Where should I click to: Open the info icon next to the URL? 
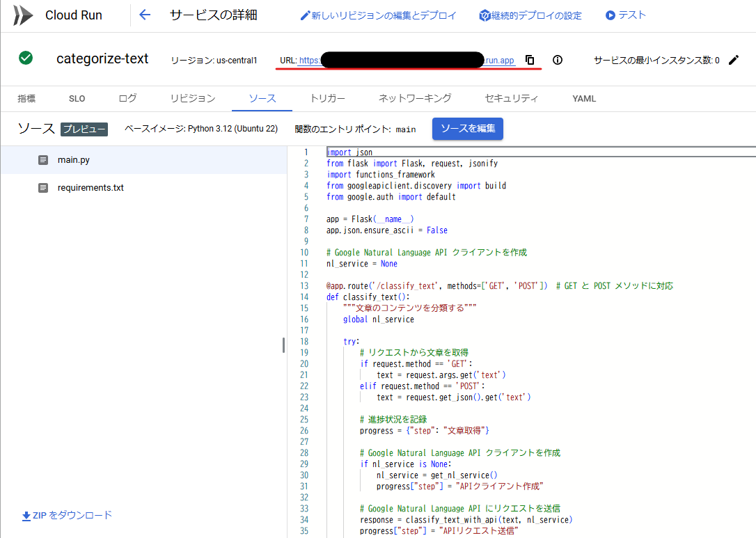(557, 60)
